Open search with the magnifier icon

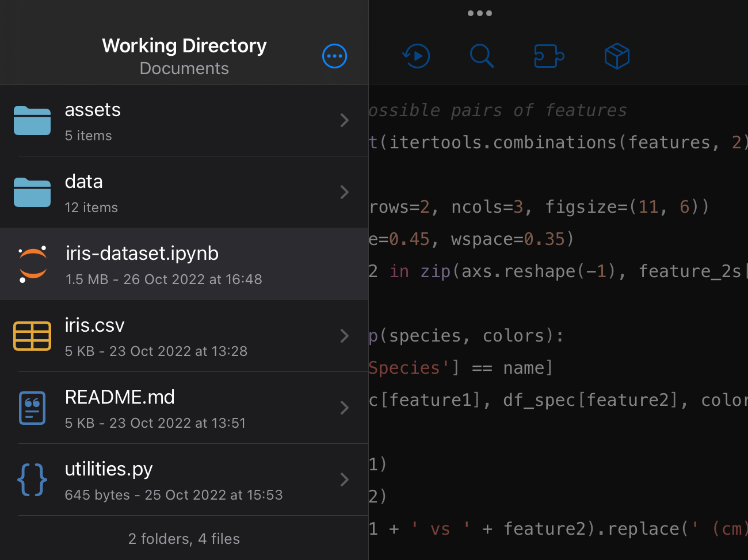coord(482,56)
